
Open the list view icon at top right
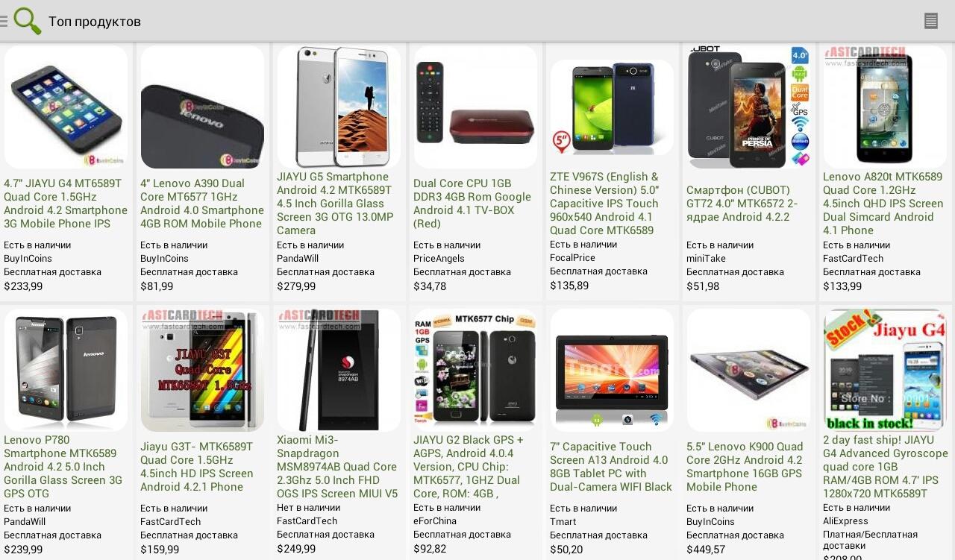[930, 21]
